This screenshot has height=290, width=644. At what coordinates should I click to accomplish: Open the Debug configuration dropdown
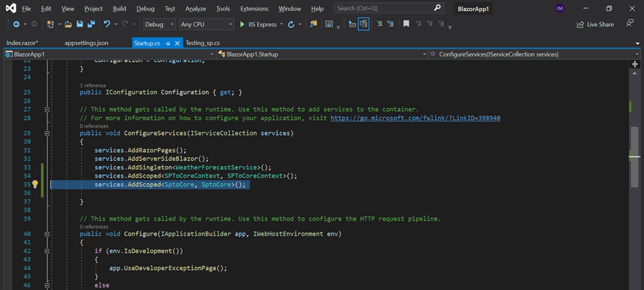(x=159, y=24)
